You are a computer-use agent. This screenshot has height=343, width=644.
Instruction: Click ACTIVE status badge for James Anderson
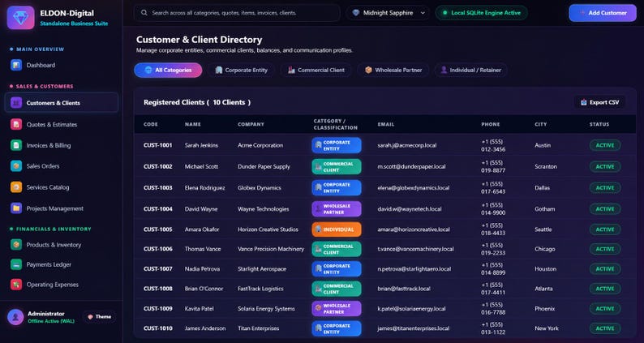coord(605,328)
